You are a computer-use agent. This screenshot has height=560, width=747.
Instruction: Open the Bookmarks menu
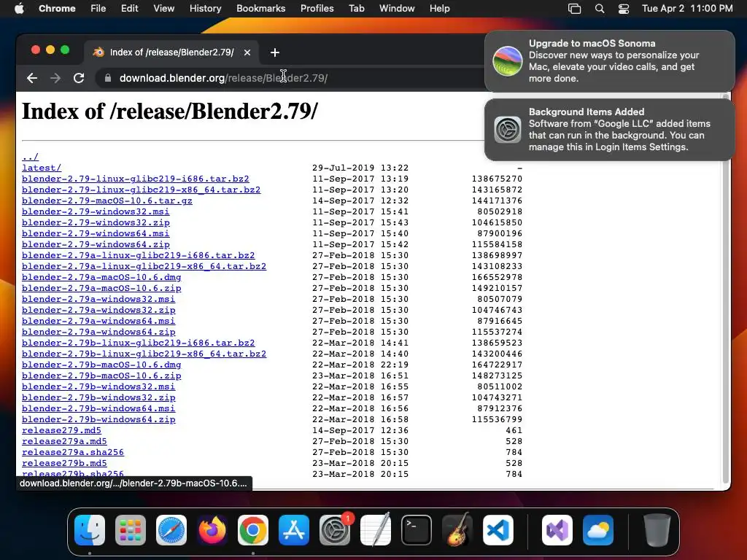(x=260, y=8)
